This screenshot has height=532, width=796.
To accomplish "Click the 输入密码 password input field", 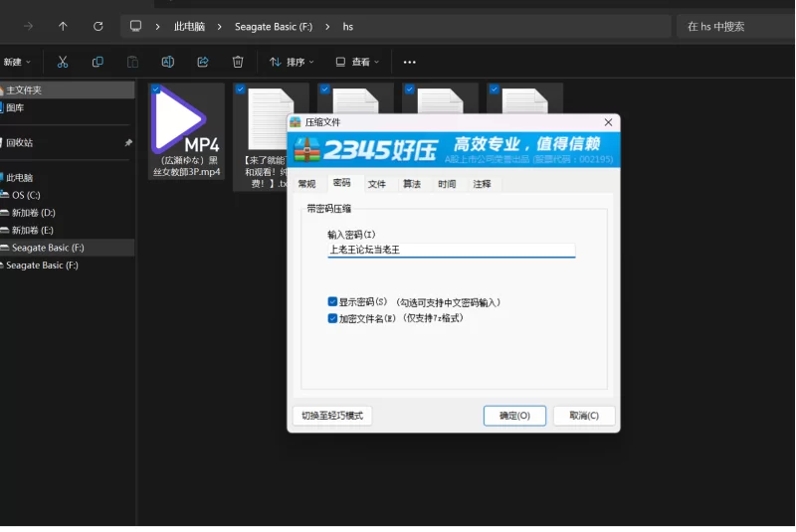I will coord(451,251).
